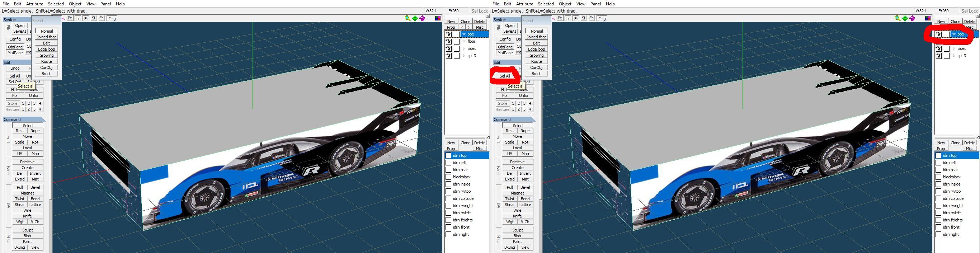The width and height of the screenshot is (980, 253).
Task: Click the MatPanel button in left window
Action: 15,53
